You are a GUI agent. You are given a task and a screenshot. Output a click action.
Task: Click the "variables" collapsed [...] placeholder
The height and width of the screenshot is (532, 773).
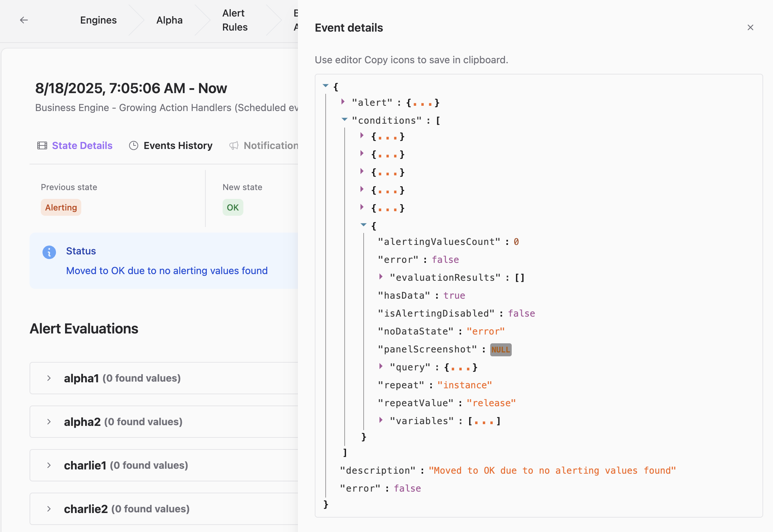pos(484,421)
